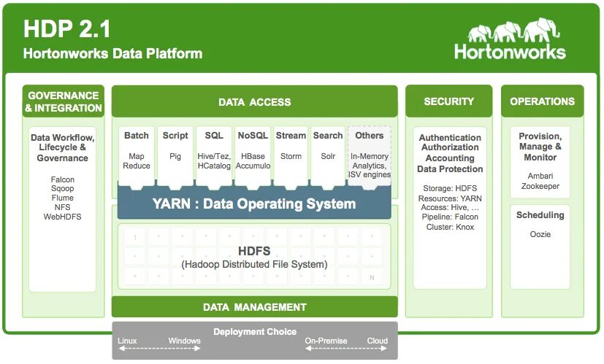Click the Search column heading
This screenshot has height=364, width=604.
tap(328, 136)
